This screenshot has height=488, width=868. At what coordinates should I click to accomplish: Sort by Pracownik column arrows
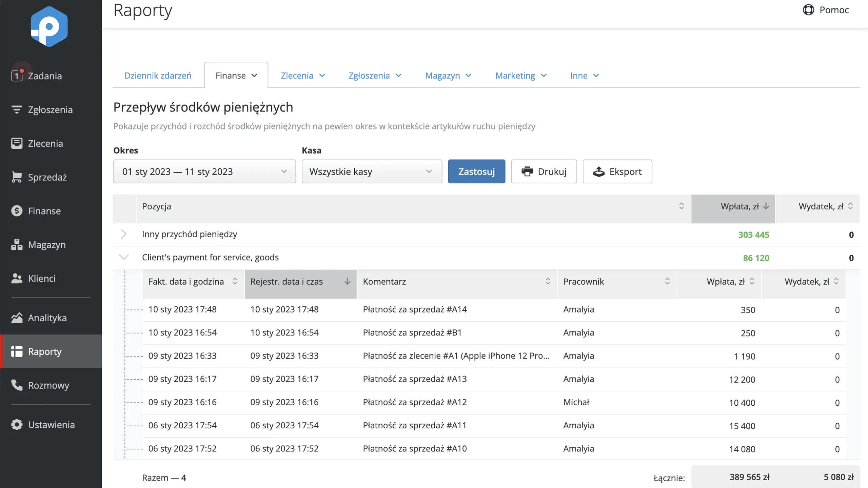[x=667, y=281]
